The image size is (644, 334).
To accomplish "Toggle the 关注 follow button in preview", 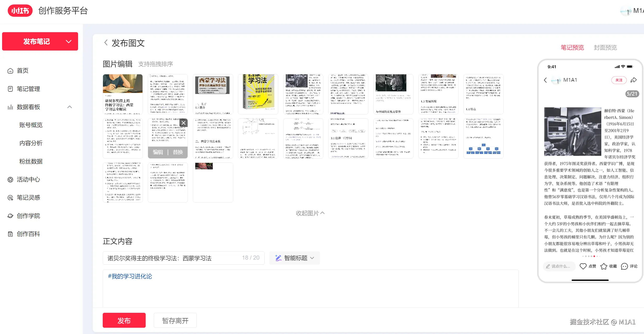I will coord(619,80).
